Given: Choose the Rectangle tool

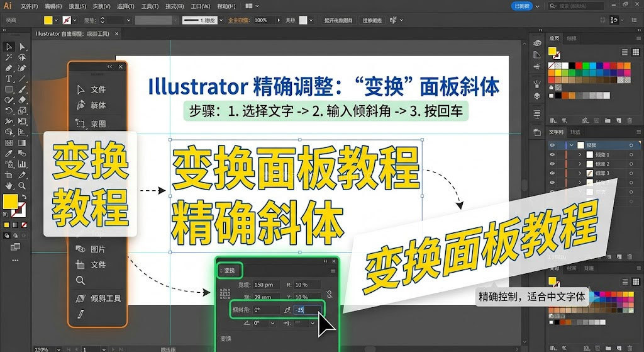Looking at the screenshot, I should click(x=9, y=89).
